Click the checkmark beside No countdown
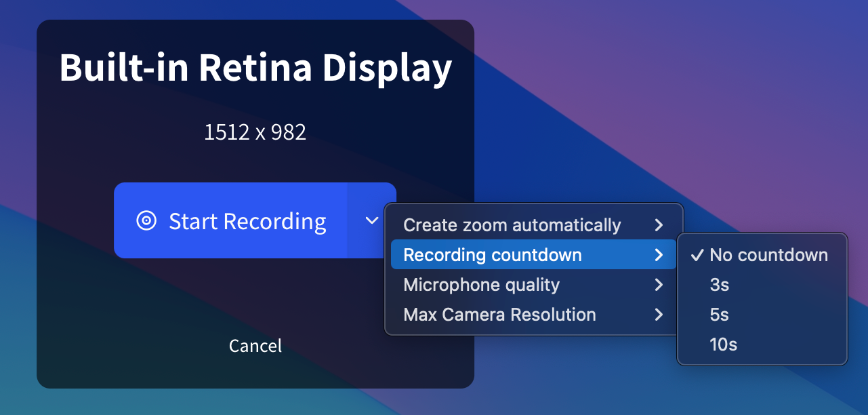This screenshot has width=868, height=415. [697, 255]
